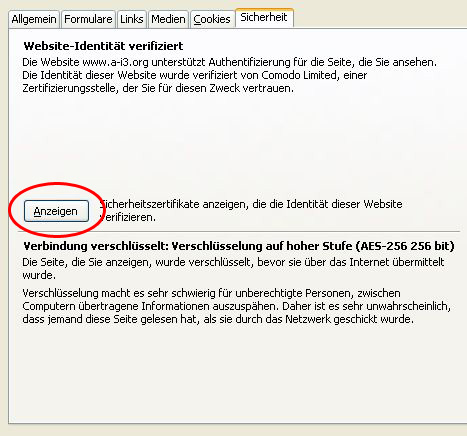Click the paragraph starting Verschlüsselung macht es

[236, 306]
